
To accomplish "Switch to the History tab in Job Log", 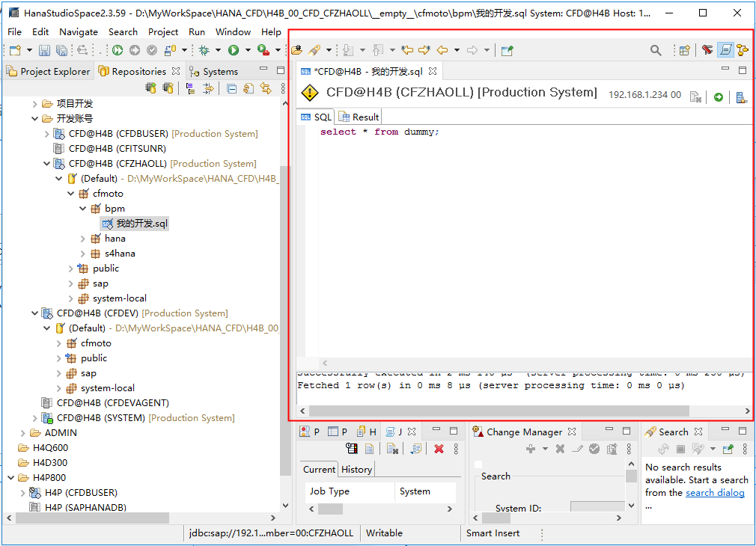I will (356, 470).
